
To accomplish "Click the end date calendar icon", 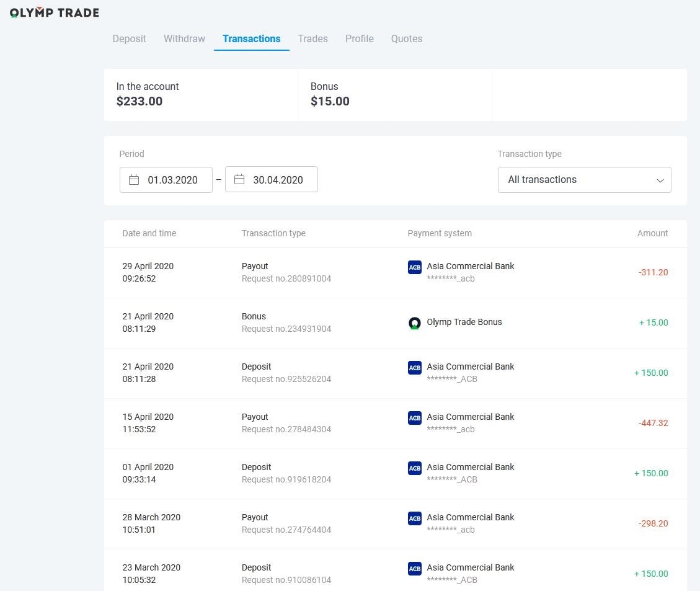I will [239, 179].
